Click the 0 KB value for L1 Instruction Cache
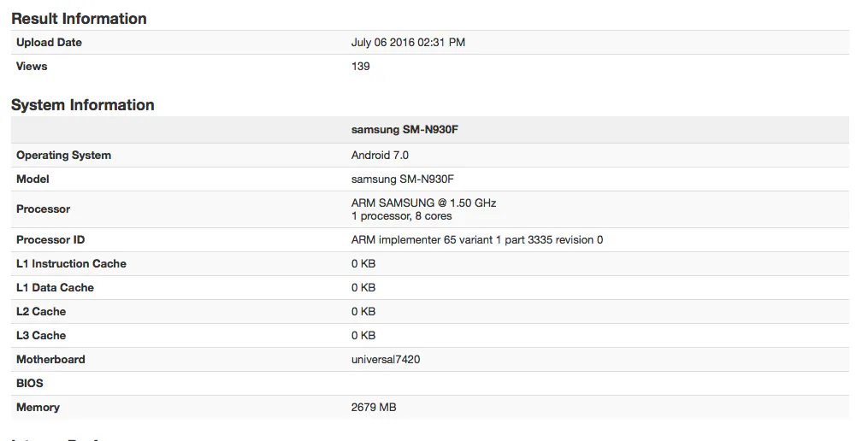The height and width of the screenshot is (441, 868). coord(363,263)
